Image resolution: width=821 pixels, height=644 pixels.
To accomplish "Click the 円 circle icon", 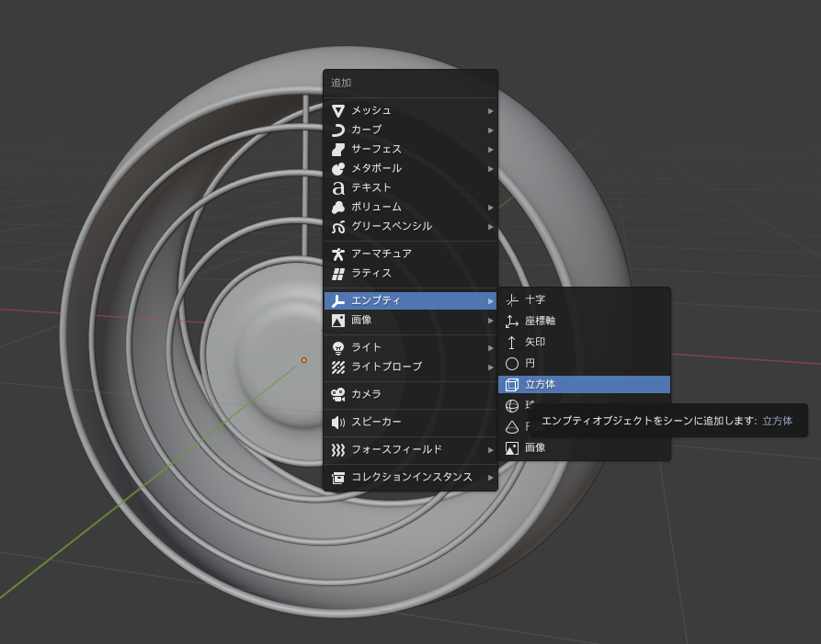I will point(511,364).
